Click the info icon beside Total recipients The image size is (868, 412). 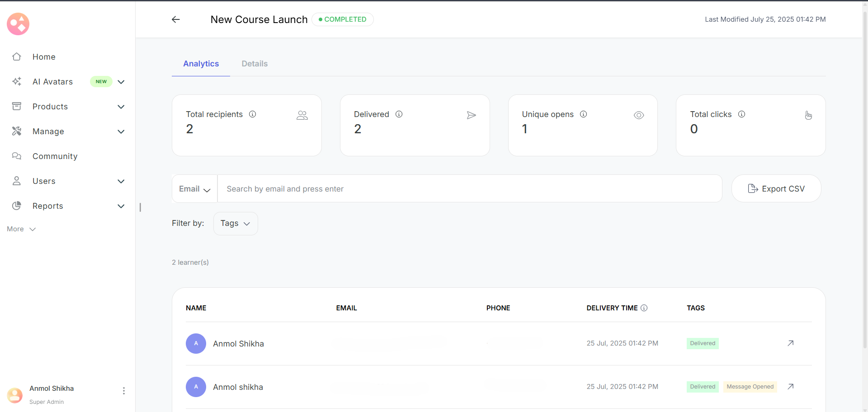pos(253,114)
